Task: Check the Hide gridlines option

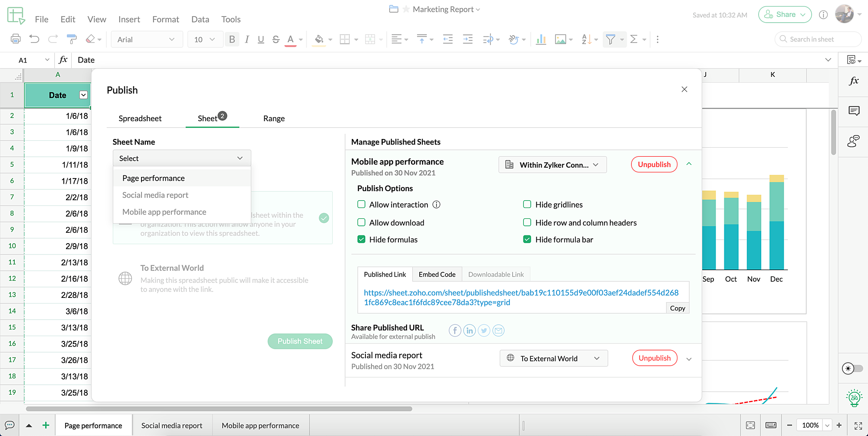Action: coord(527,205)
